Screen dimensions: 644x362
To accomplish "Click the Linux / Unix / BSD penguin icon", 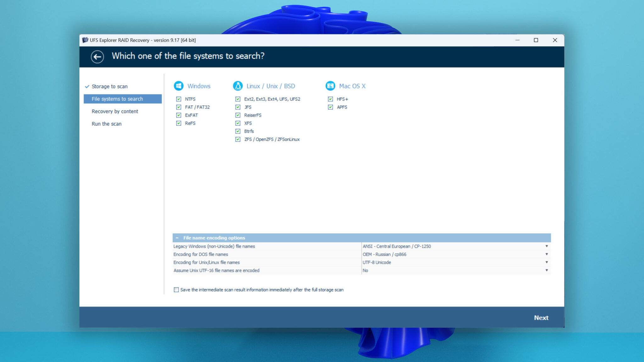I will click(x=238, y=86).
